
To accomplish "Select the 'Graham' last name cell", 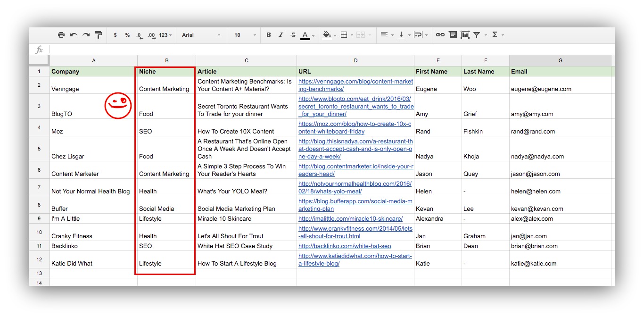I will (x=485, y=232).
